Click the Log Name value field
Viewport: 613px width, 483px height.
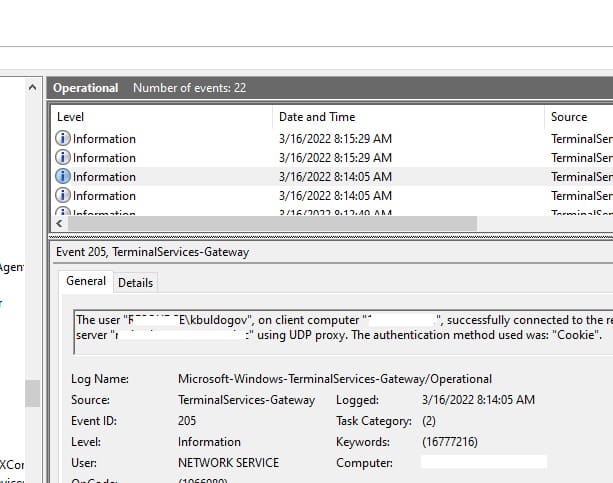(334, 379)
